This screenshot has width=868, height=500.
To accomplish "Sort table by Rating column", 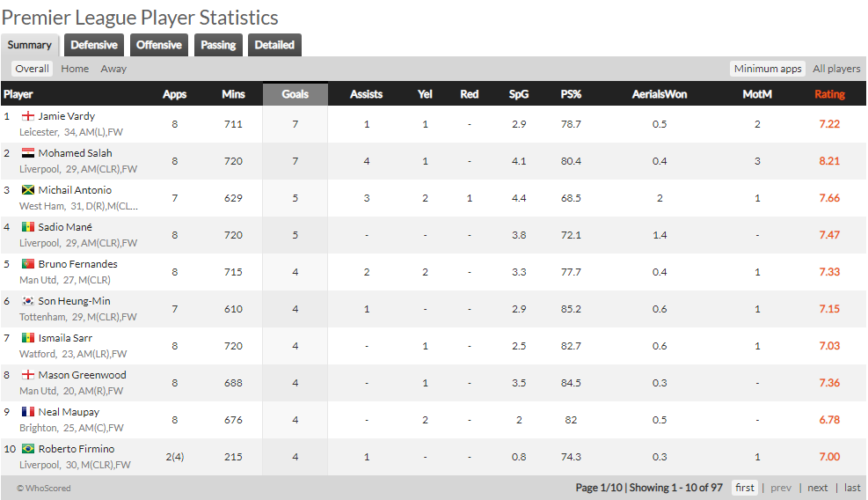I will pos(828,94).
